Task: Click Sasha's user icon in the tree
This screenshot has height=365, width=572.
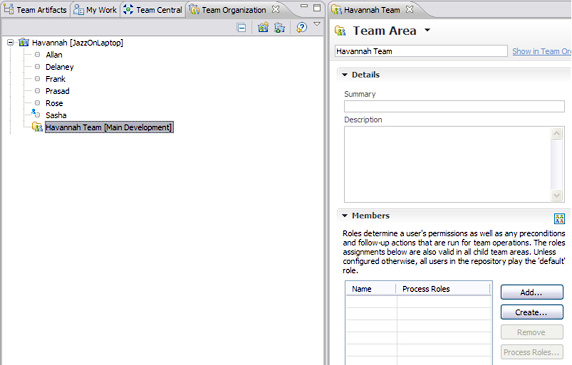Action: pos(35,113)
